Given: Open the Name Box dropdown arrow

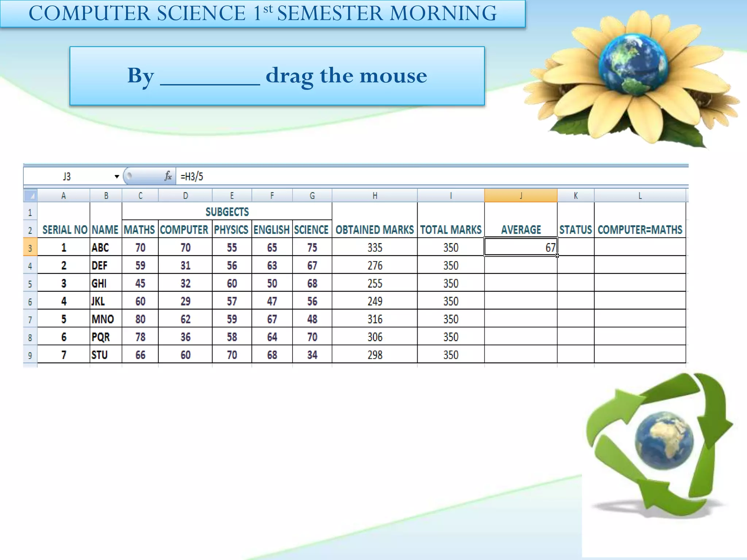Looking at the screenshot, I should click(117, 176).
